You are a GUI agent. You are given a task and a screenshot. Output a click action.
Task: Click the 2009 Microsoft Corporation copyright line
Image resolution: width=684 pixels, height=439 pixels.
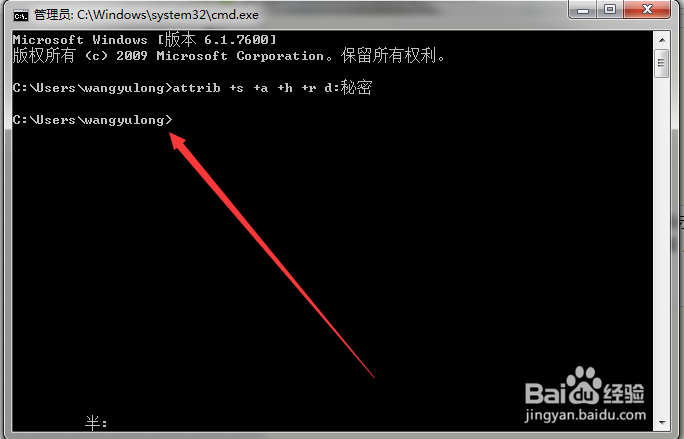pos(229,56)
